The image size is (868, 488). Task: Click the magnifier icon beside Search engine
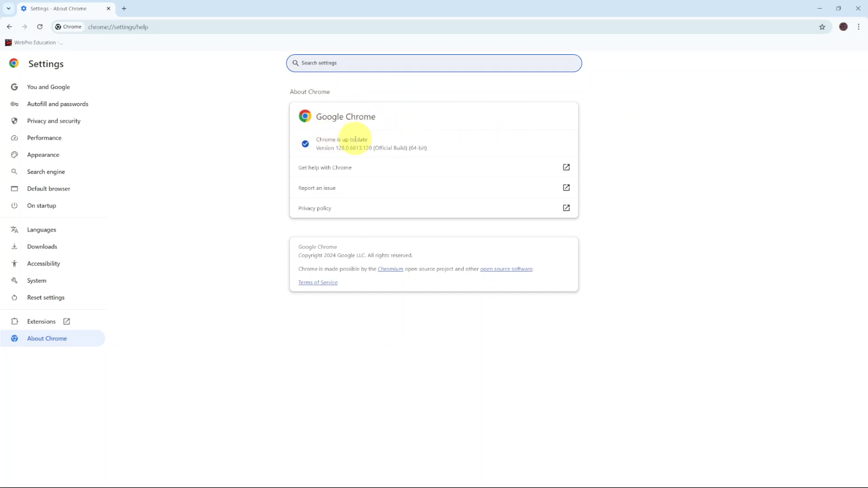(15, 172)
